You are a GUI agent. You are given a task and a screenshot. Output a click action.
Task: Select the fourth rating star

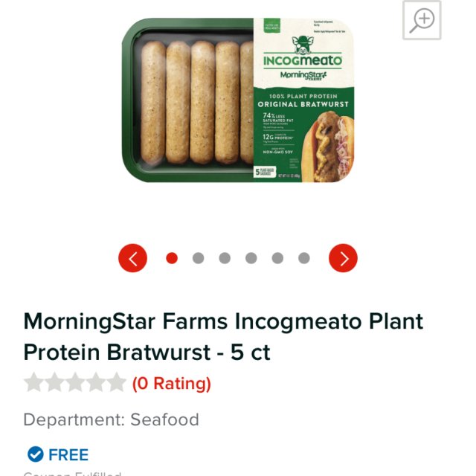coord(96,384)
